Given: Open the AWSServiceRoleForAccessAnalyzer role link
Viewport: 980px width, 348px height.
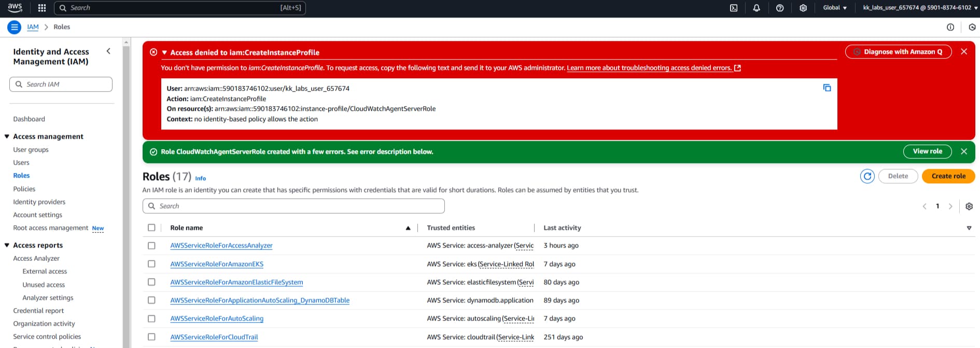Looking at the screenshot, I should click(221, 245).
